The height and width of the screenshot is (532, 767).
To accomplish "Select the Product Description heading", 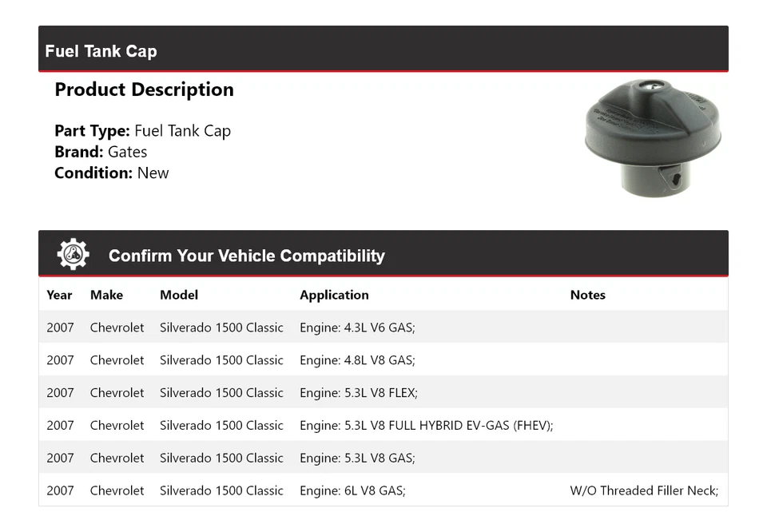I will (x=144, y=89).
